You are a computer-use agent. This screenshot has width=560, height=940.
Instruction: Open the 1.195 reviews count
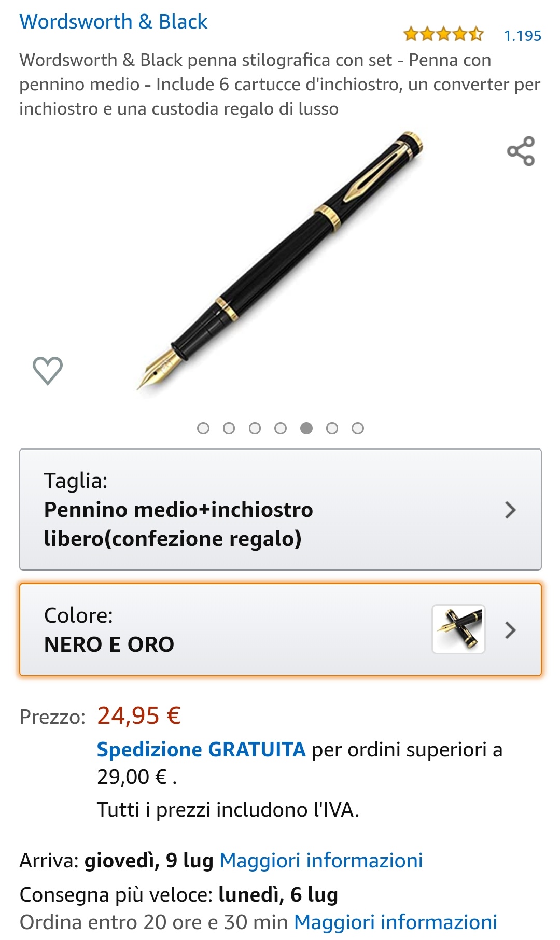tap(522, 36)
